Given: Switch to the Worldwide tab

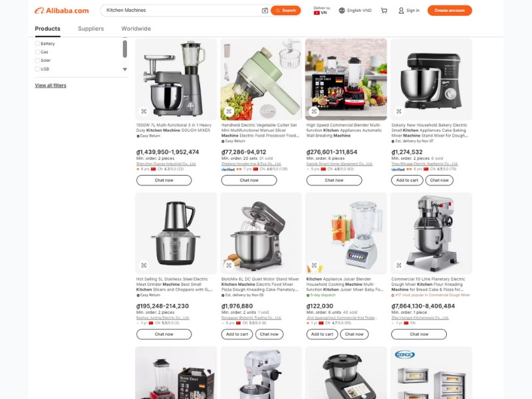Looking at the screenshot, I should click(136, 29).
